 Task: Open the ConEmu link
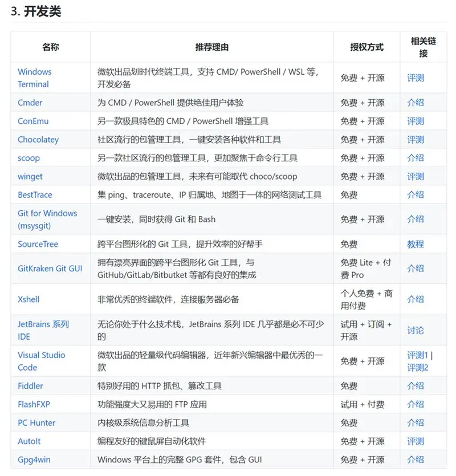(33, 121)
